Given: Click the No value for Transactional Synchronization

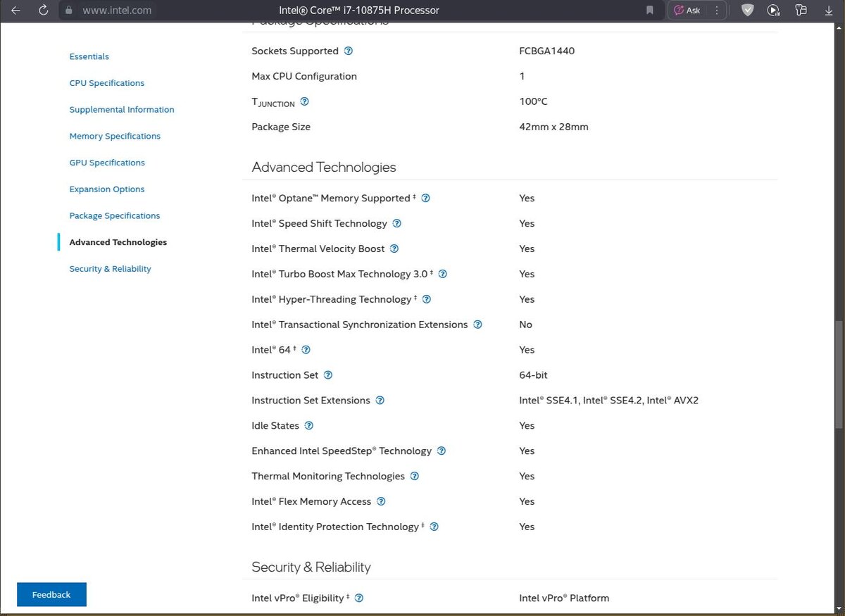Looking at the screenshot, I should [x=525, y=325].
